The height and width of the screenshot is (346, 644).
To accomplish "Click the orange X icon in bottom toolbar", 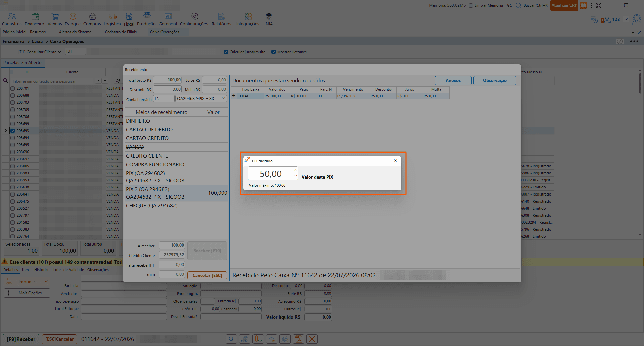I will tap(312, 339).
